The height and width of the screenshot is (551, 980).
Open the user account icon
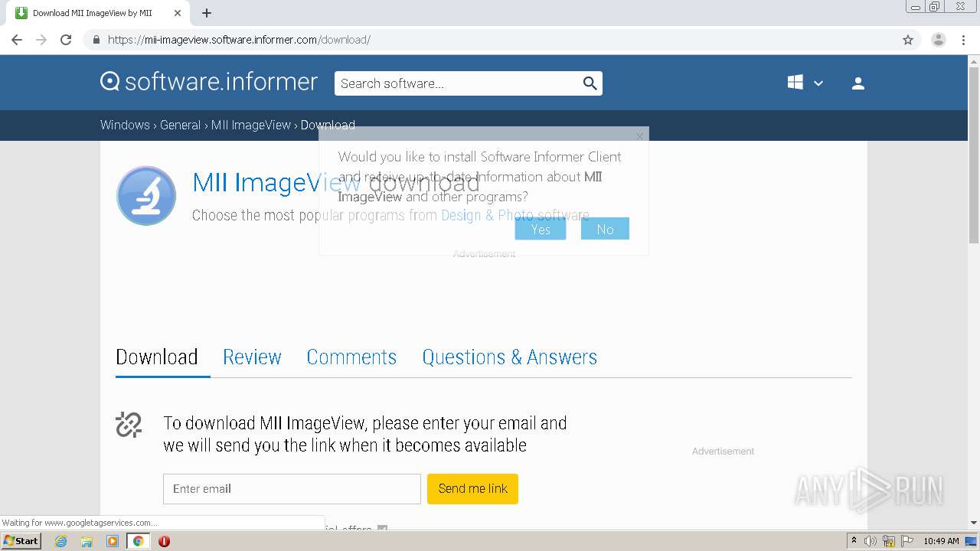click(858, 83)
